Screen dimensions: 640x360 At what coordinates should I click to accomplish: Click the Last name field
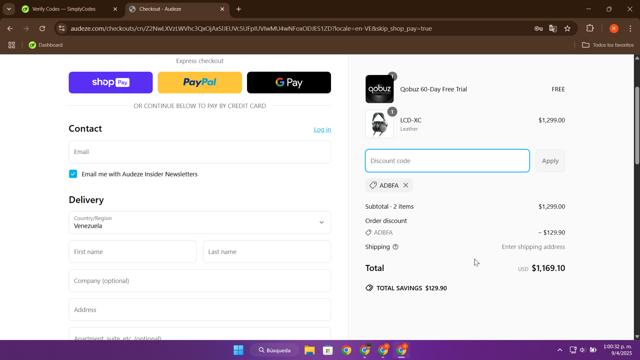(267, 251)
